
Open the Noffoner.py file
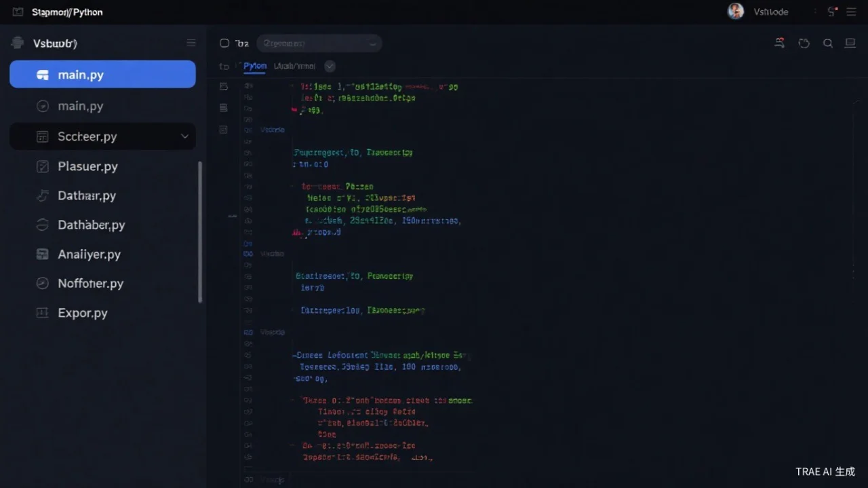click(x=91, y=284)
